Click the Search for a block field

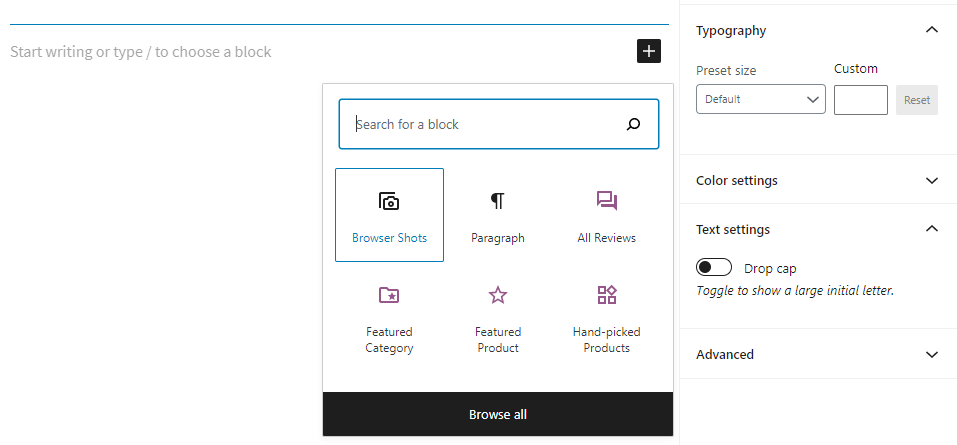pos(485,124)
